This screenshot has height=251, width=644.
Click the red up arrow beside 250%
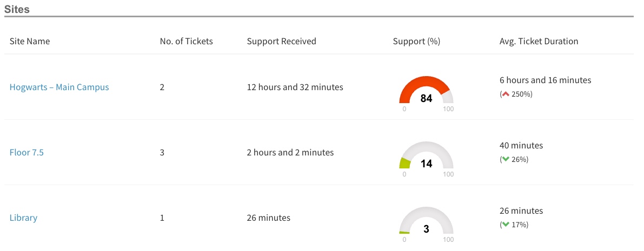pyautogui.click(x=506, y=94)
